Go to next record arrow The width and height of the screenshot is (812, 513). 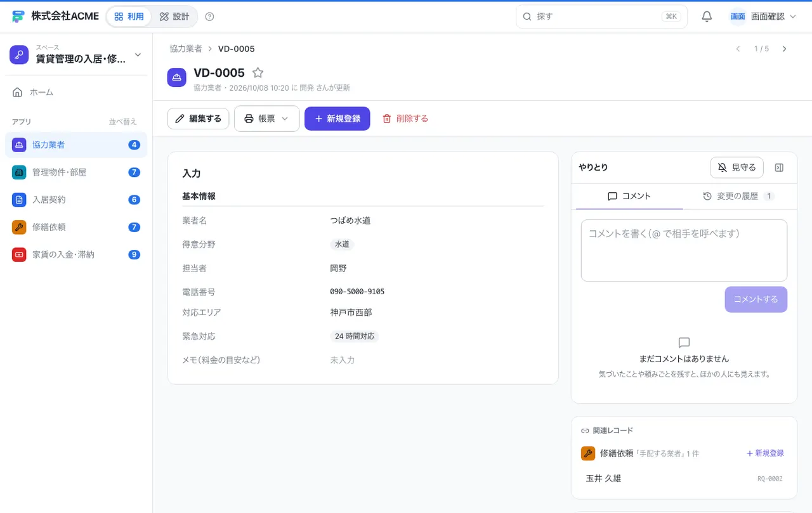pyautogui.click(x=785, y=49)
